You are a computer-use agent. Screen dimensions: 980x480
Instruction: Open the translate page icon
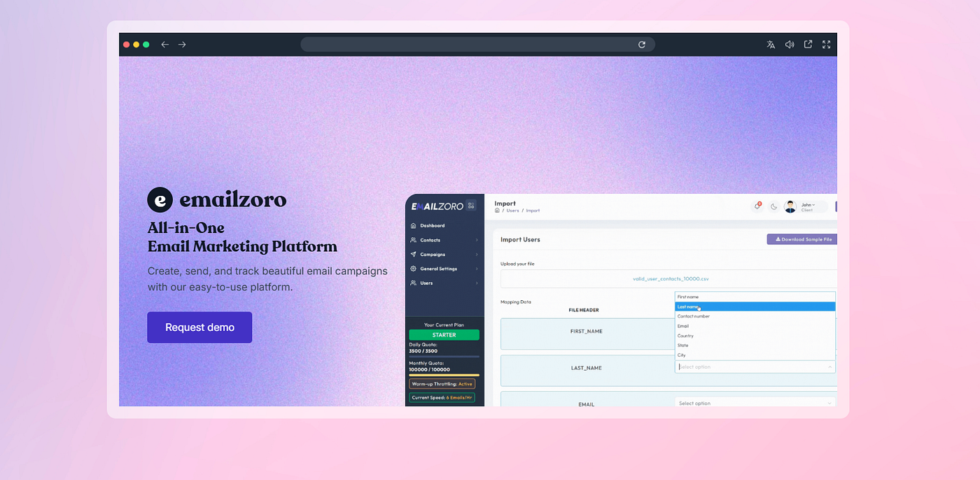coord(771,45)
